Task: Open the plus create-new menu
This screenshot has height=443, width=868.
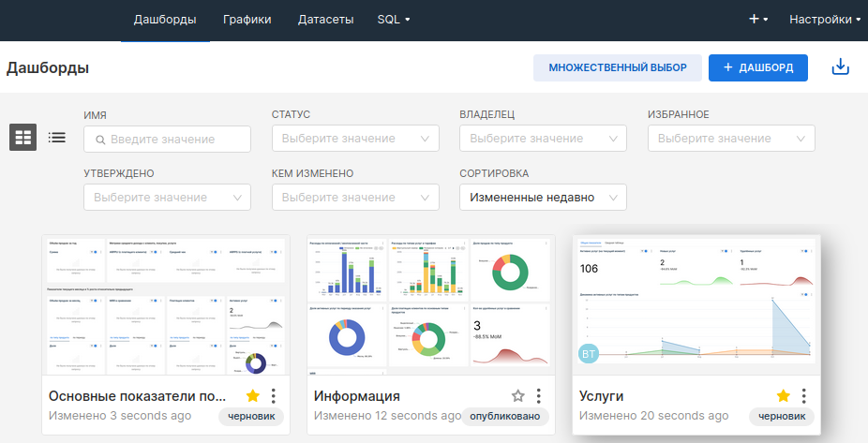Action: pos(758,19)
